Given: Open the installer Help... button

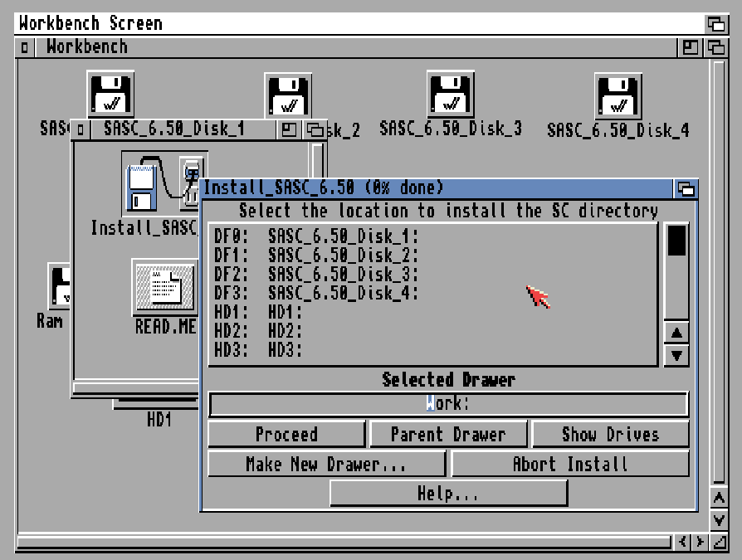Looking at the screenshot, I should tap(448, 494).
